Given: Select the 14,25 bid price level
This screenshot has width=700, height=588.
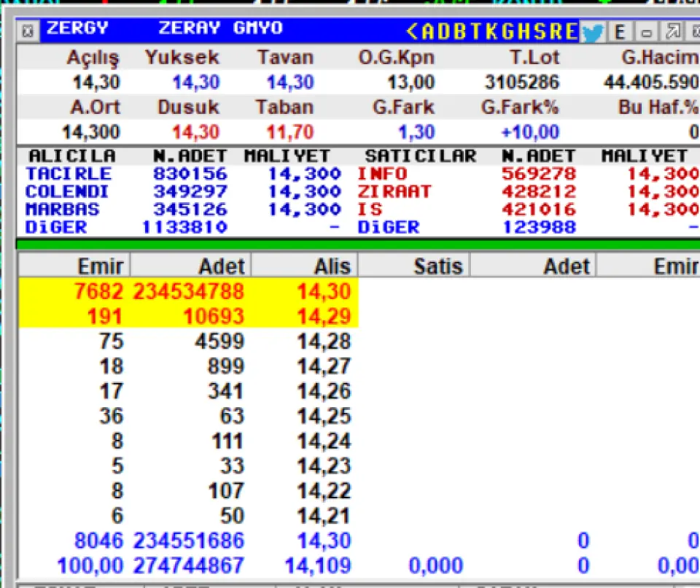Looking at the screenshot, I should (x=324, y=417).
